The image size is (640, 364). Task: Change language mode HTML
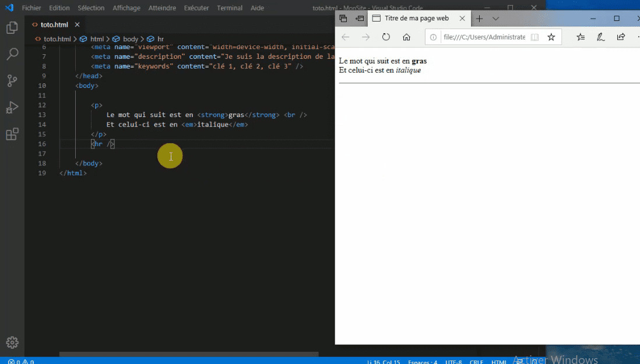[x=498, y=362]
